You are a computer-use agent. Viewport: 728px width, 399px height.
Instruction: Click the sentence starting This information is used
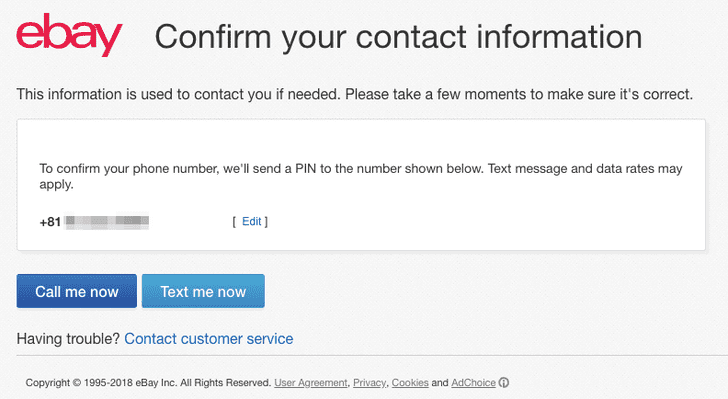(x=355, y=94)
